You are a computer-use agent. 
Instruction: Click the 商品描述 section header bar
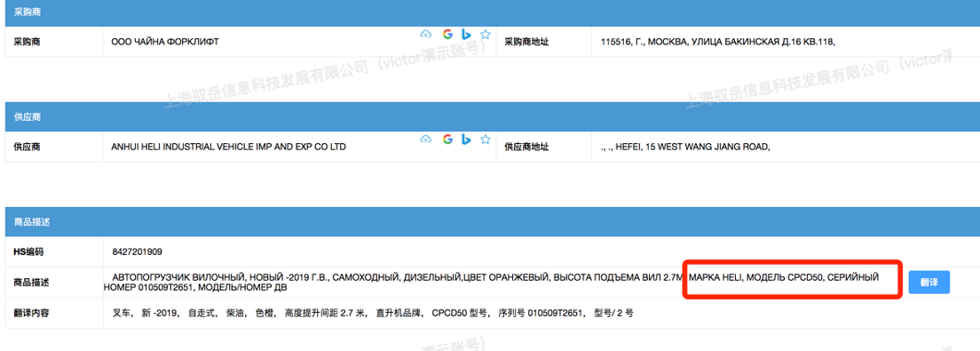click(490, 222)
